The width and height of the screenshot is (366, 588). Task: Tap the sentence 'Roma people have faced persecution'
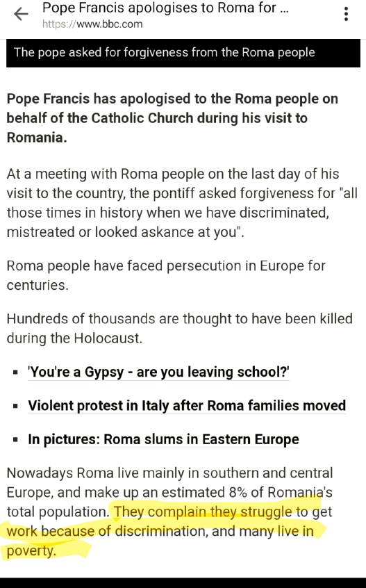tap(166, 275)
